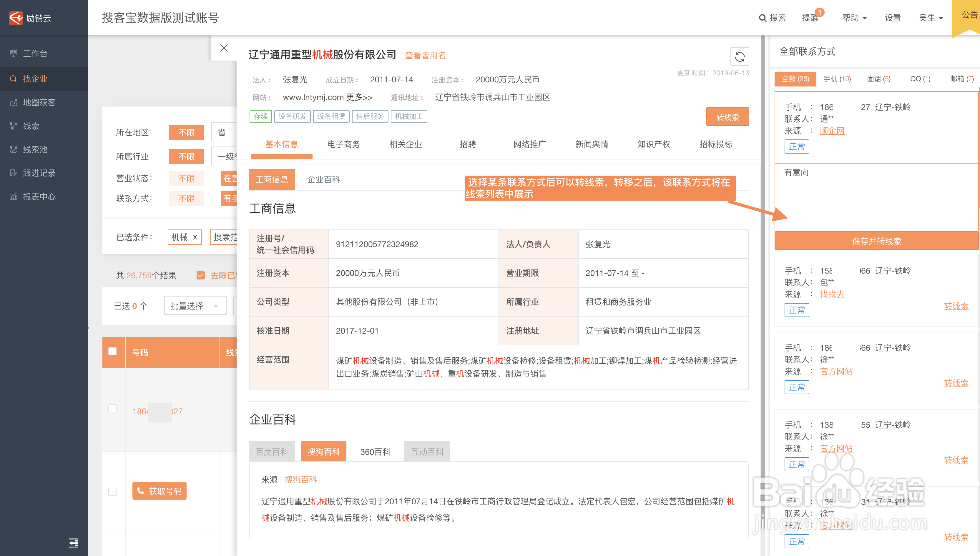Expand the 批量选择 dropdown
The image size is (980, 556).
coord(195,306)
